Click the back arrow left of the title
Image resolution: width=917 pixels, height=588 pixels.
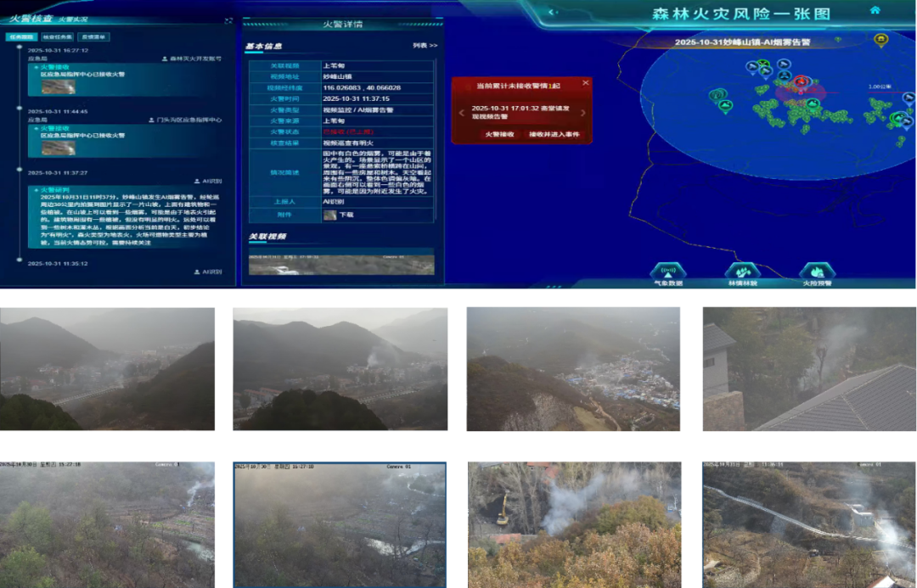(x=552, y=12)
